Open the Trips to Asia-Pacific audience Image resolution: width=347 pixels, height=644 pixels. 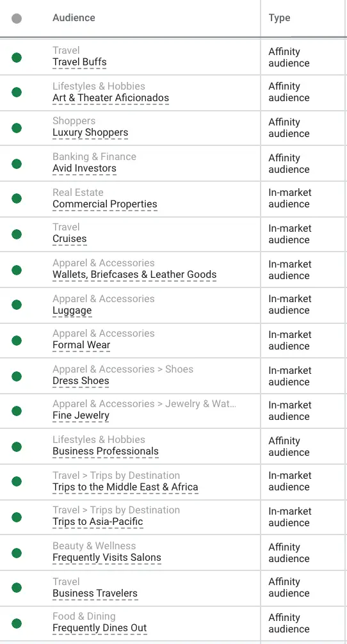tap(98, 522)
